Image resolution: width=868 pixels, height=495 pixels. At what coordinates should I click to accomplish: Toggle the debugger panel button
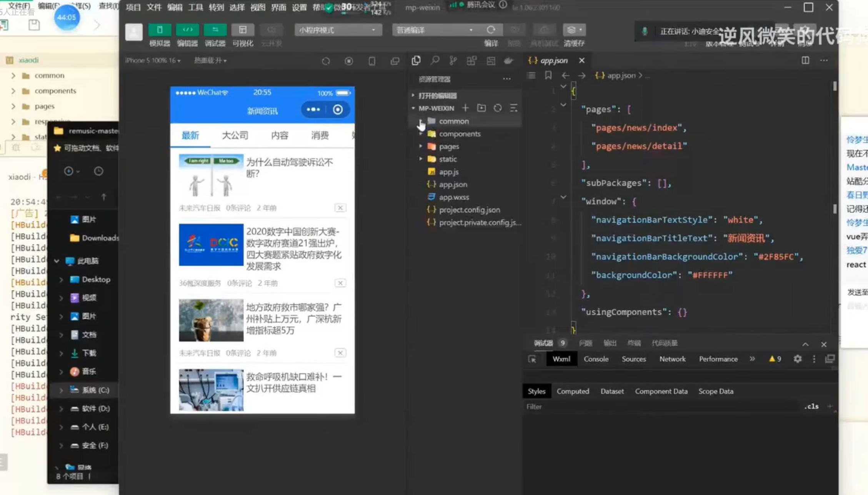click(x=215, y=30)
